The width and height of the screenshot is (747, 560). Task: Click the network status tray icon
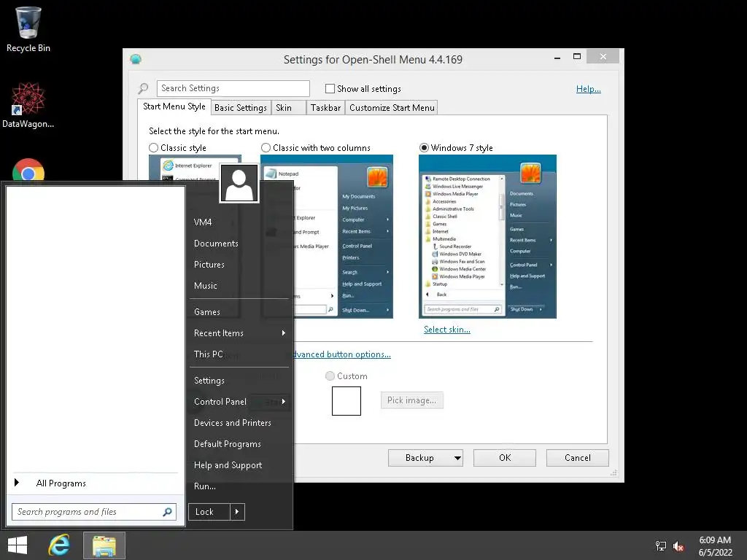tap(661, 546)
